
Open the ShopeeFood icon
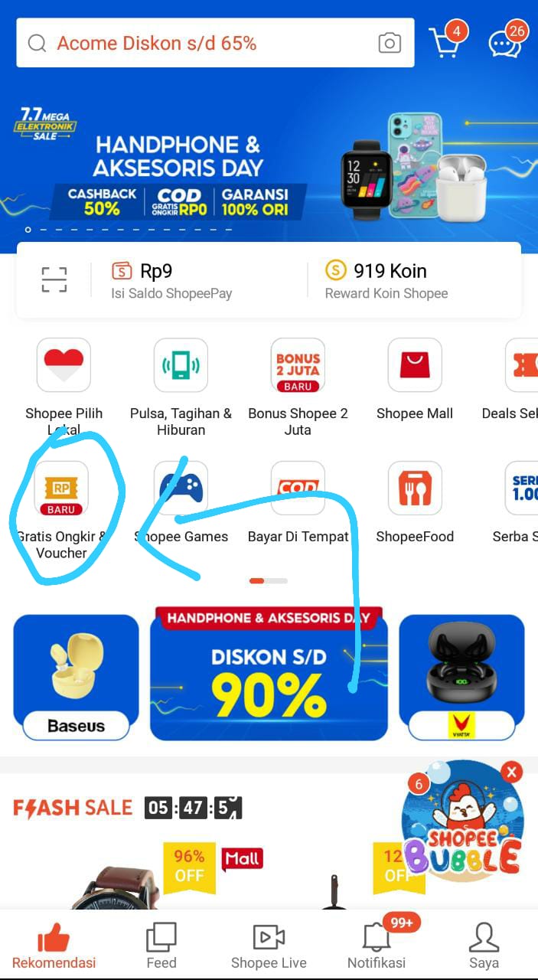415,488
